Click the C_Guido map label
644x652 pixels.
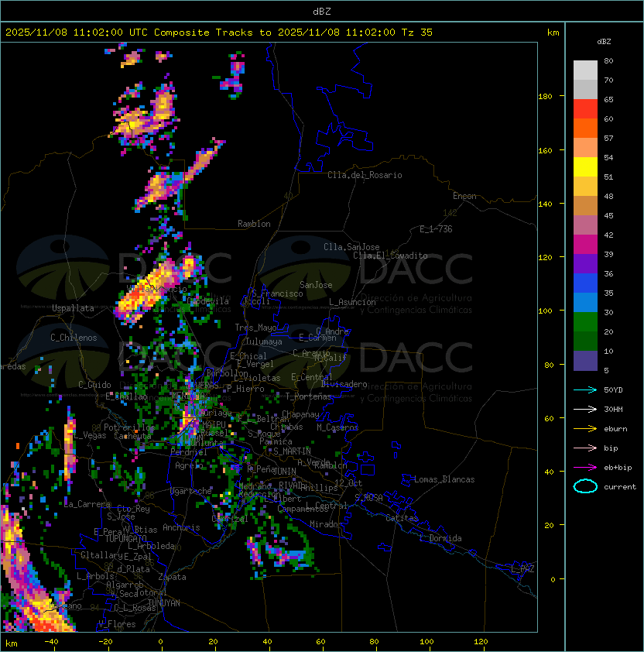[94, 385]
